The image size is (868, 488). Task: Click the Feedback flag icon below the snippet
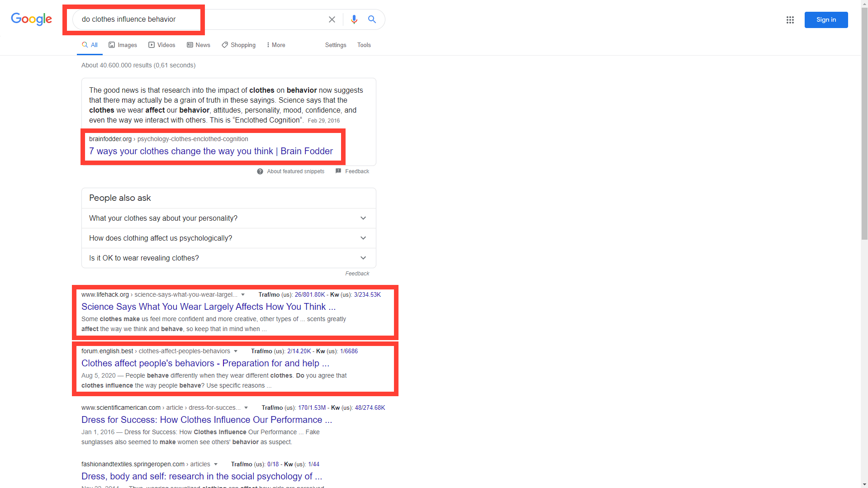click(338, 171)
